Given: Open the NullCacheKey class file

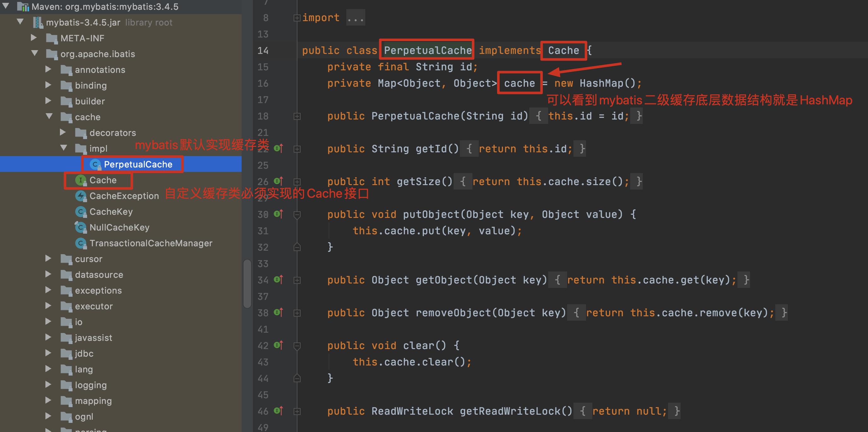Looking at the screenshot, I should click(x=119, y=227).
